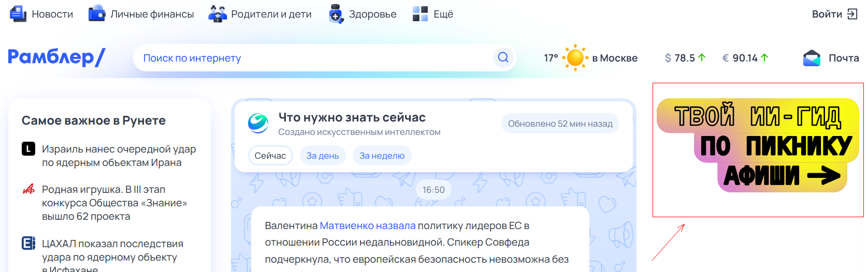Select the За неделю tab
Screen dimensions: 868x272
[x=382, y=156]
